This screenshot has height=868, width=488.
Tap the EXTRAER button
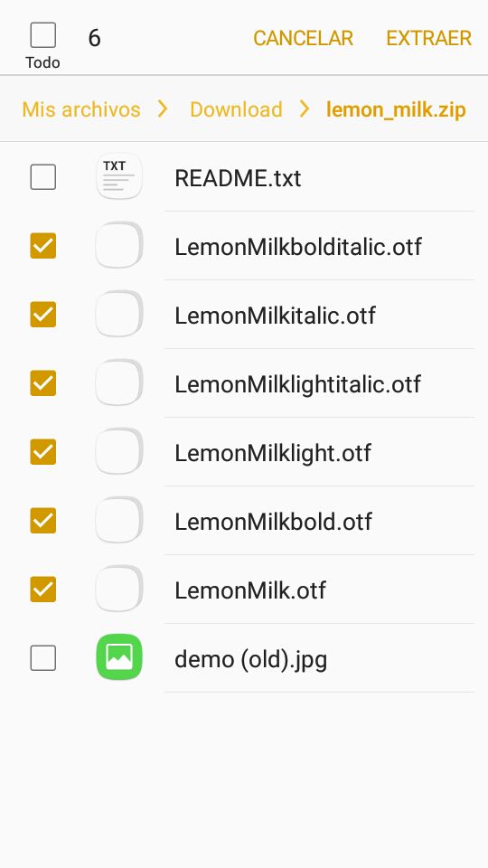click(428, 38)
